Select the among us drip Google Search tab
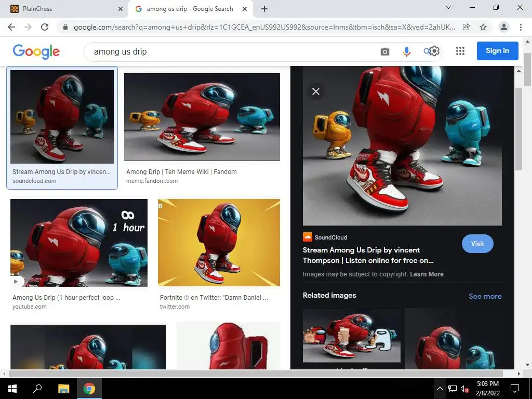This screenshot has width=532, height=399. tap(191, 9)
